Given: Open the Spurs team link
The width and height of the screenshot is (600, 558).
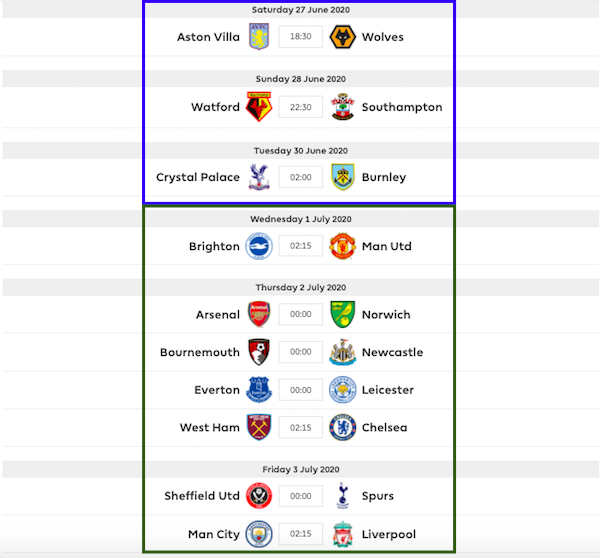Looking at the screenshot, I should [x=378, y=496].
